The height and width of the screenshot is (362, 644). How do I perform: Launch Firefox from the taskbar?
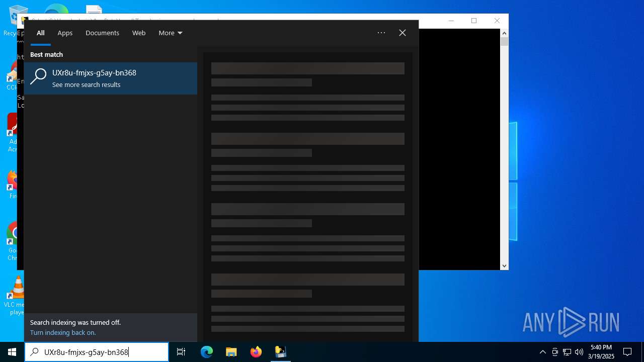click(x=256, y=352)
